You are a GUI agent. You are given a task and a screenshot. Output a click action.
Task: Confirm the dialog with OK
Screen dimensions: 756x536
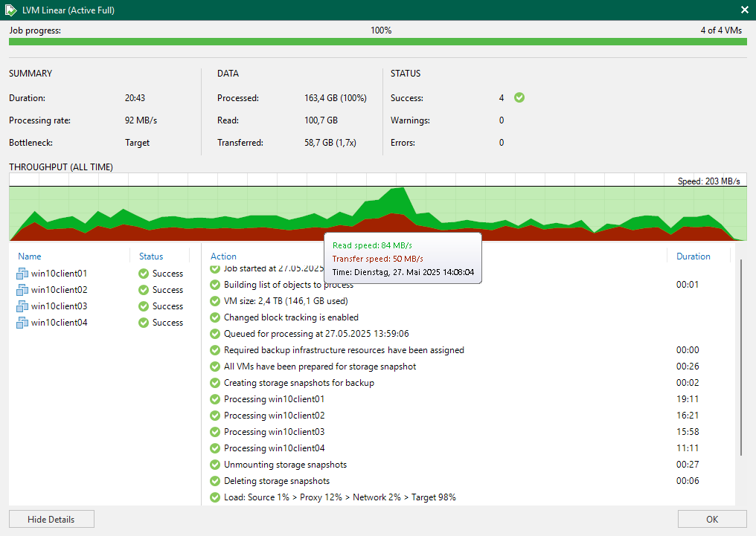click(x=712, y=519)
